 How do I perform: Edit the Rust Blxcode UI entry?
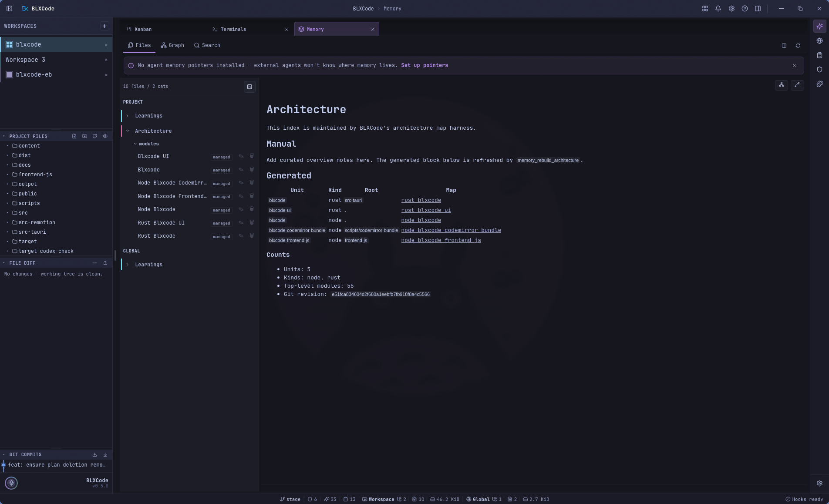(241, 223)
